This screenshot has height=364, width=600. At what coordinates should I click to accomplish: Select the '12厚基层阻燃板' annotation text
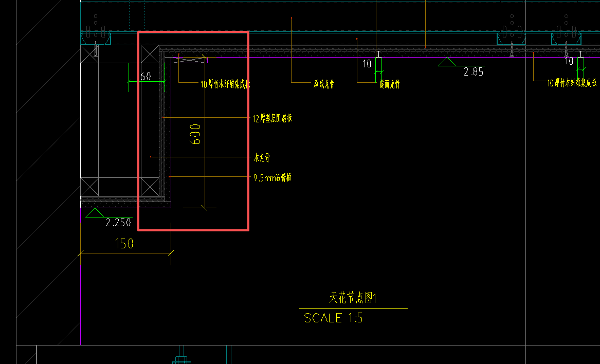(x=272, y=118)
